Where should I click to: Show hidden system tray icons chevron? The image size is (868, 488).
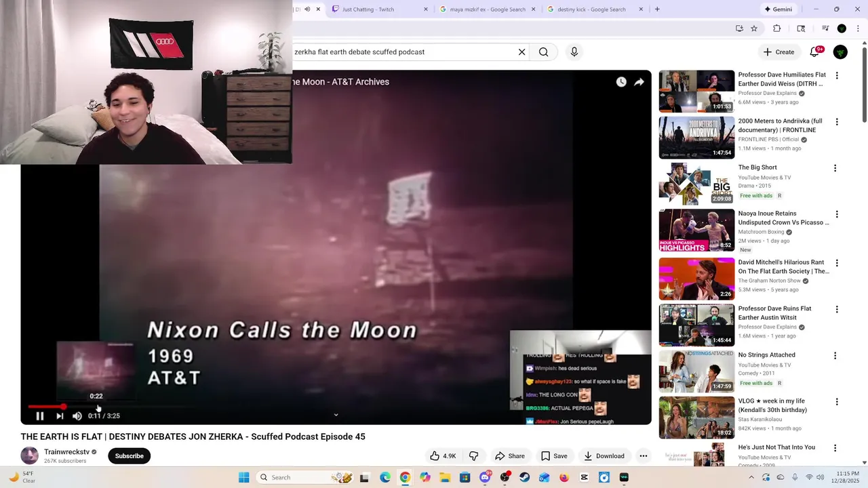click(x=751, y=477)
